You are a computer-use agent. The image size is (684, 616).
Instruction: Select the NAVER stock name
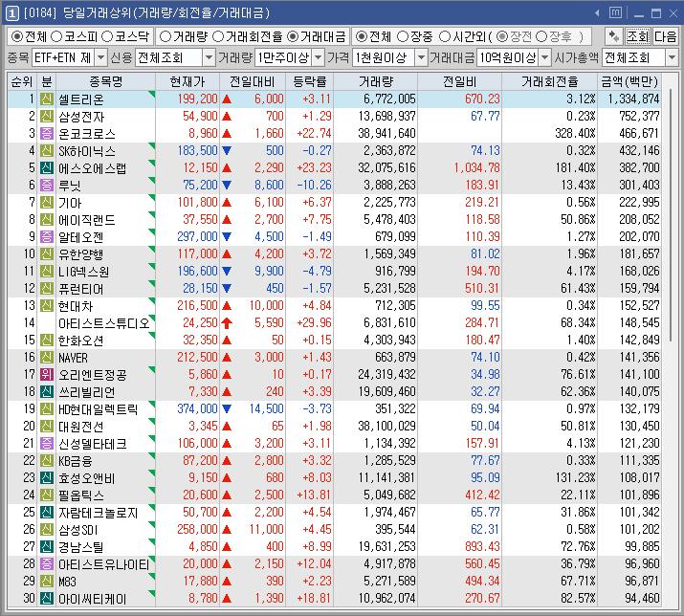pos(74,358)
